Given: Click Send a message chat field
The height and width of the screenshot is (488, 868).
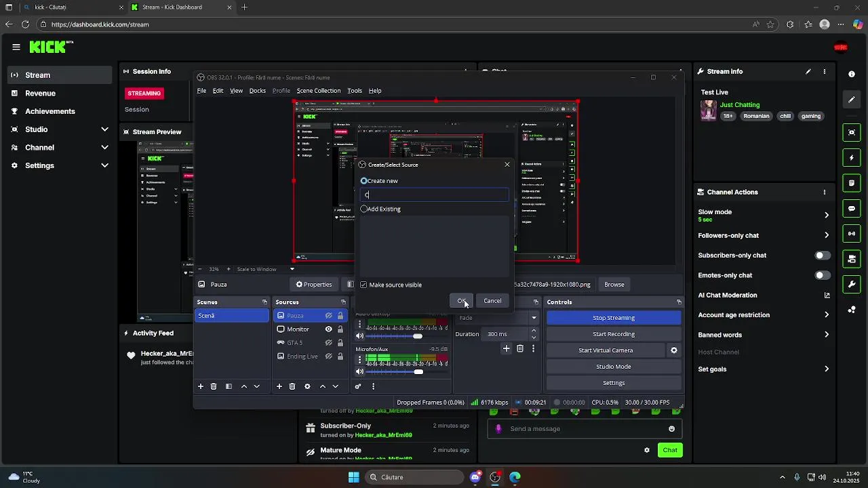Looking at the screenshot, I should [585, 428].
